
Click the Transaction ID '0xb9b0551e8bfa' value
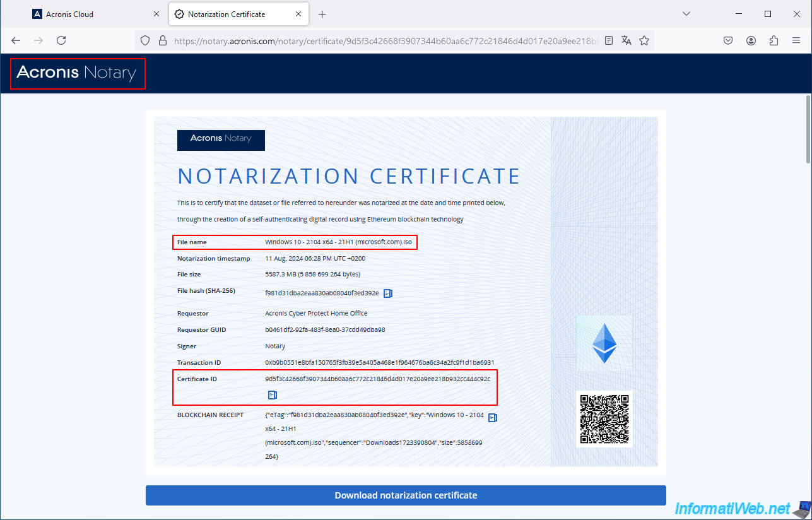point(379,363)
